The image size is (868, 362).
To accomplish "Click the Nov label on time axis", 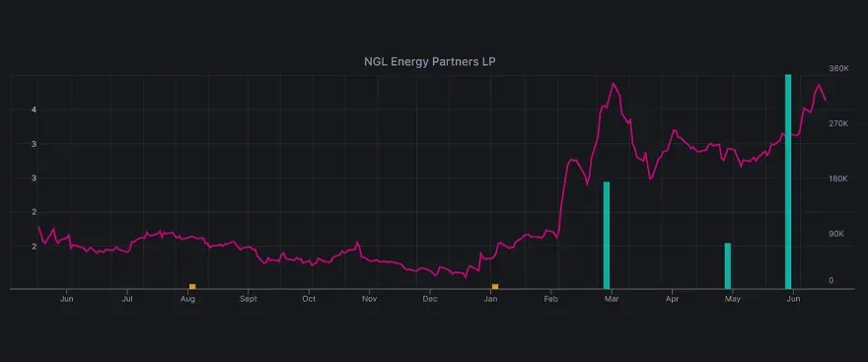I will 369,299.
